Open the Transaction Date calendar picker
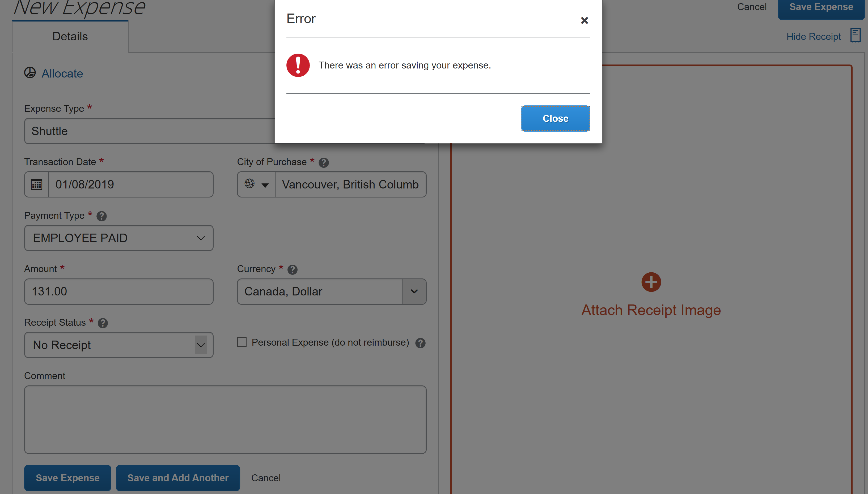868x494 pixels. pyautogui.click(x=36, y=184)
